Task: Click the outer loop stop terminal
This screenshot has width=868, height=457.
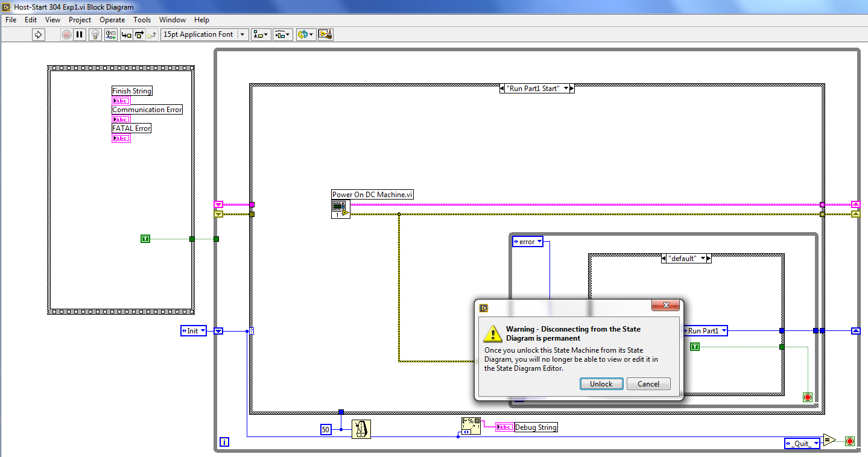Action: 850,441
